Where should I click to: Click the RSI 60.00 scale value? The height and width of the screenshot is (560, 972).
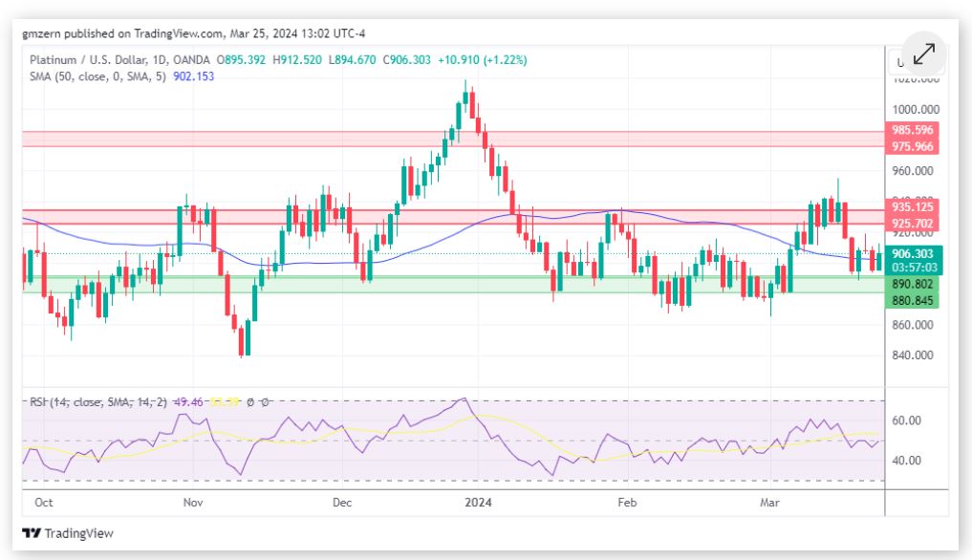click(906, 420)
